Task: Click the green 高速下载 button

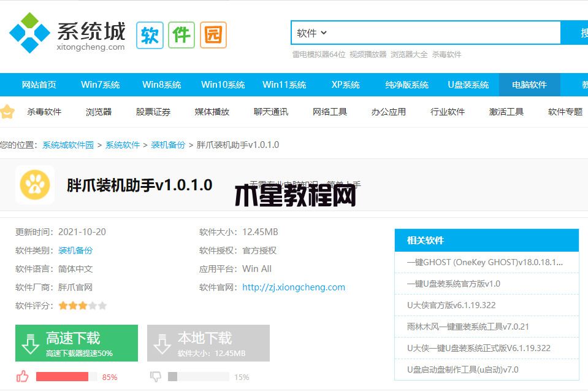Action: (77, 343)
